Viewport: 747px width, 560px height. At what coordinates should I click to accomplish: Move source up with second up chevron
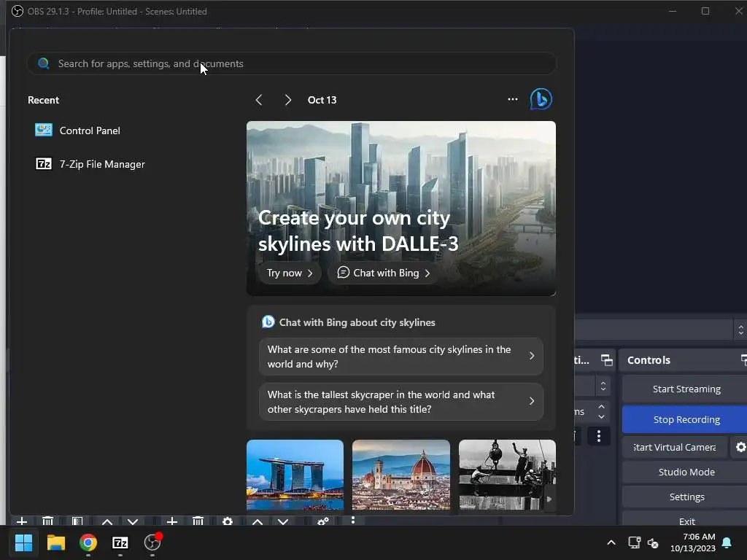point(258,521)
